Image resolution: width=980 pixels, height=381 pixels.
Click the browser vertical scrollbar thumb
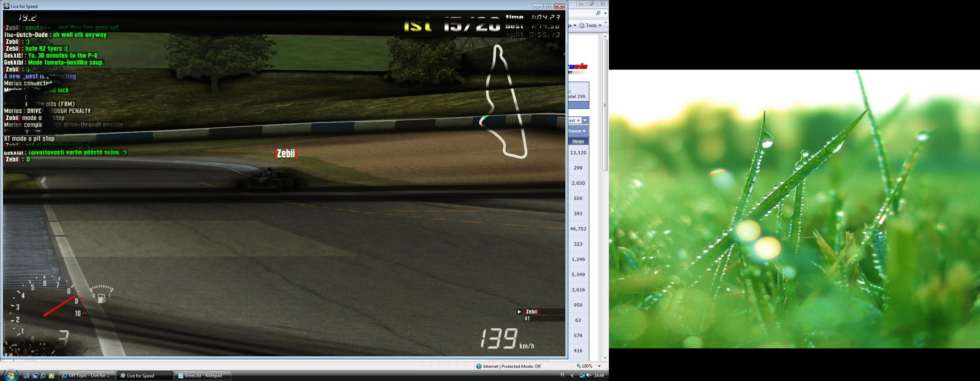[605, 105]
